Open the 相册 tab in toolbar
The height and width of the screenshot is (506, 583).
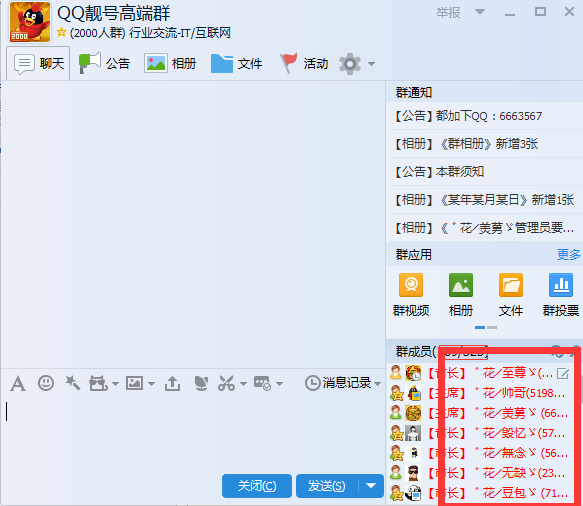tap(170, 63)
